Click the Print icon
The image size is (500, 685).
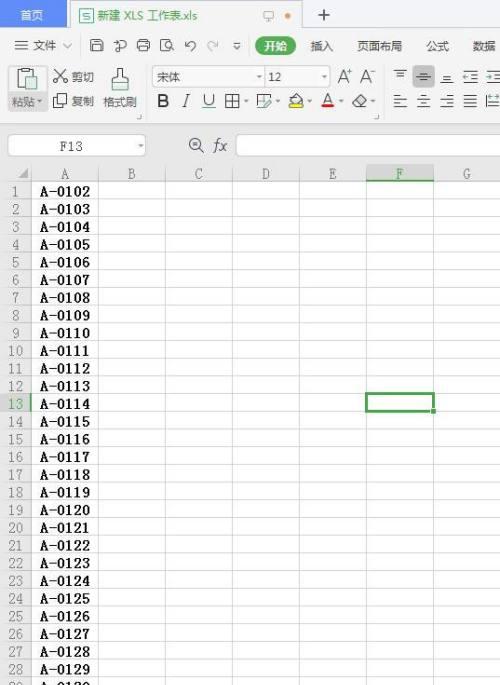143,45
